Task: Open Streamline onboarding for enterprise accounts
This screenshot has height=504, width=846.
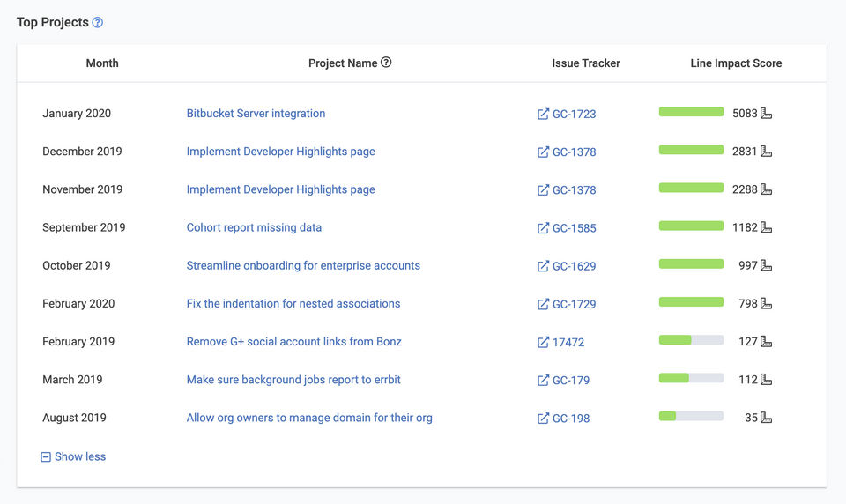Action: click(303, 265)
